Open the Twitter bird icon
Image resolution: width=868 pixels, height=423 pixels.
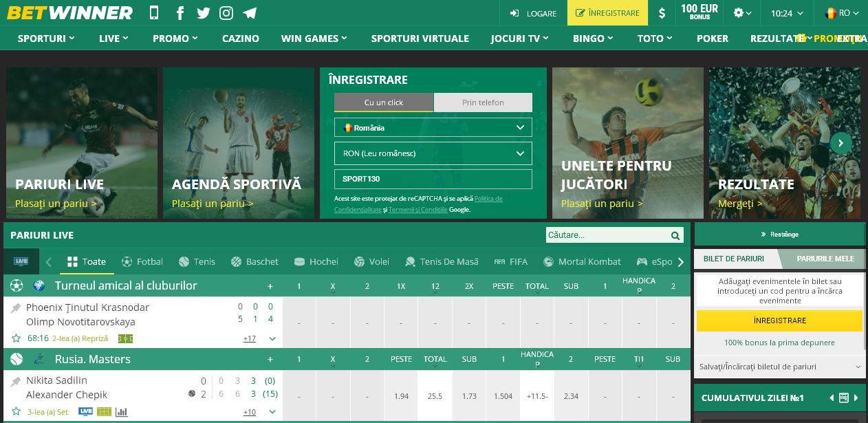tap(203, 12)
